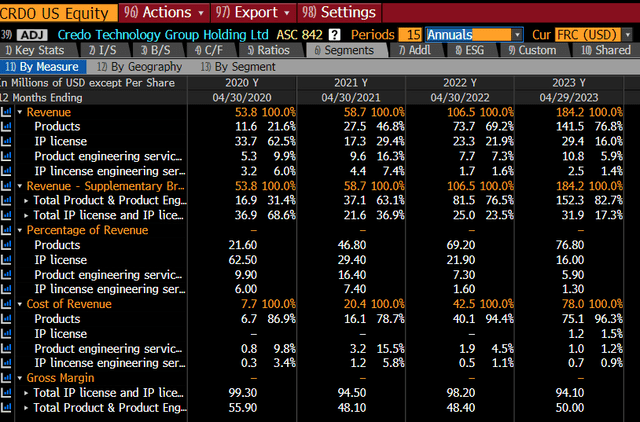Switch to B/S balance sheet tab
Viewport: 640px width, 422px height.
(x=156, y=50)
